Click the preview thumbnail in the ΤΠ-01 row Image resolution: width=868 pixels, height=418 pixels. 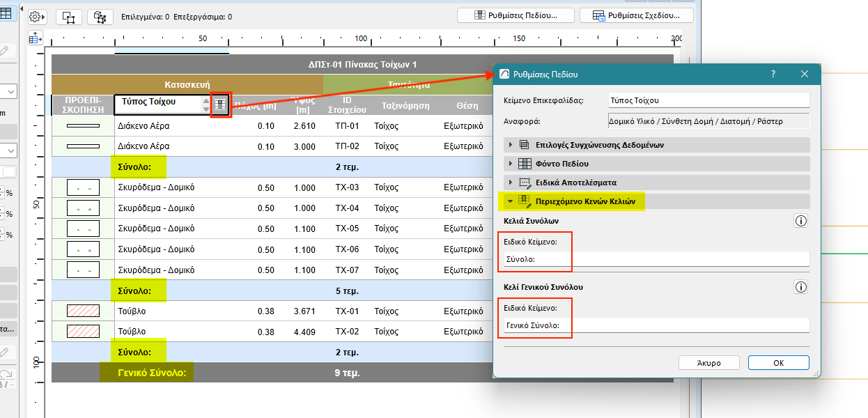(x=83, y=126)
